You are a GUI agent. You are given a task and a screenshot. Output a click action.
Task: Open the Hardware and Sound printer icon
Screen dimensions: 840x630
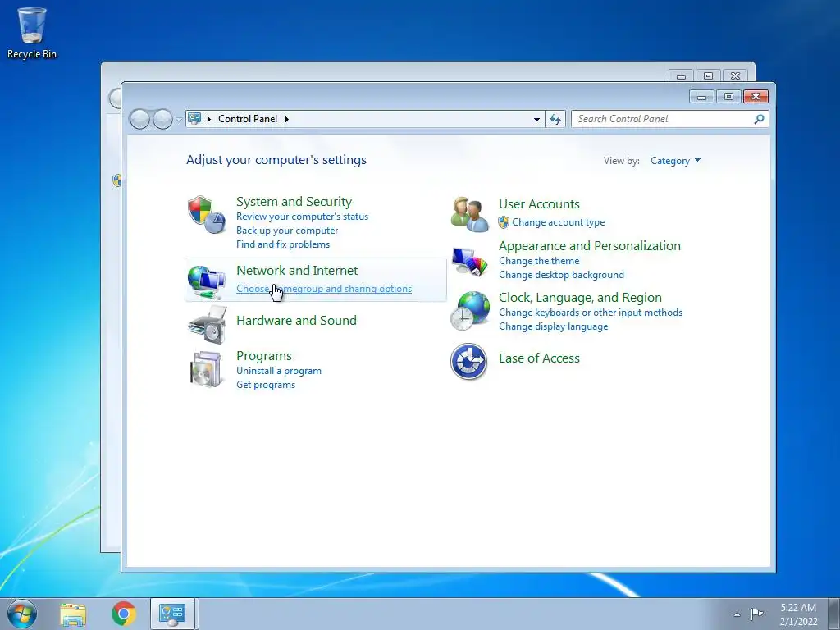click(208, 325)
